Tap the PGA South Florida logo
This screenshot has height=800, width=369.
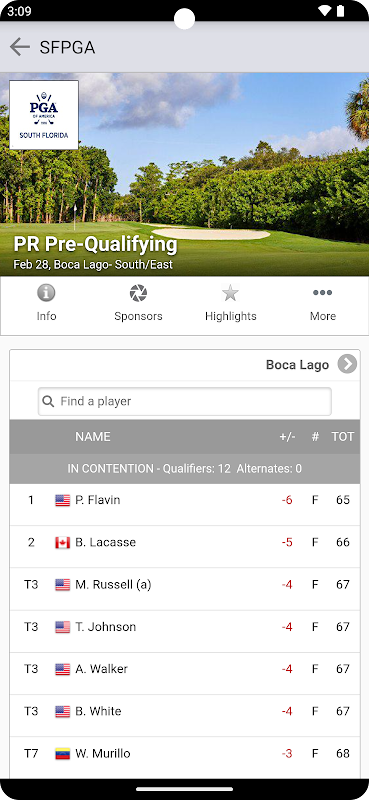(44, 115)
